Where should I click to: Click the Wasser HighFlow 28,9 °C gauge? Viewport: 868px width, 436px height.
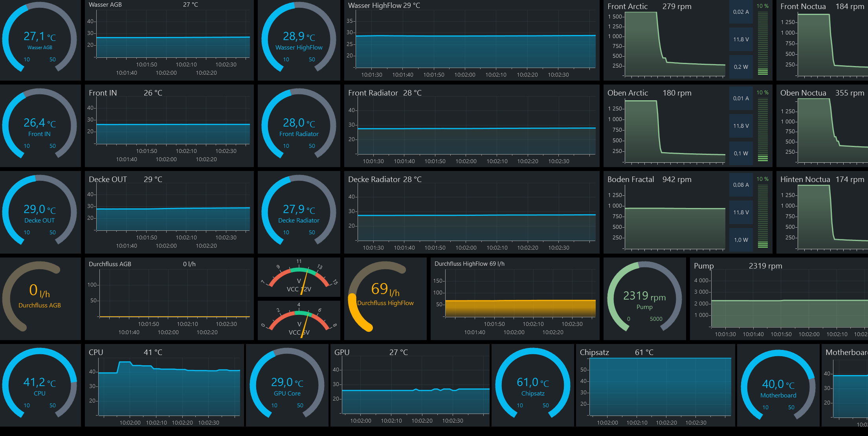point(299,39)
